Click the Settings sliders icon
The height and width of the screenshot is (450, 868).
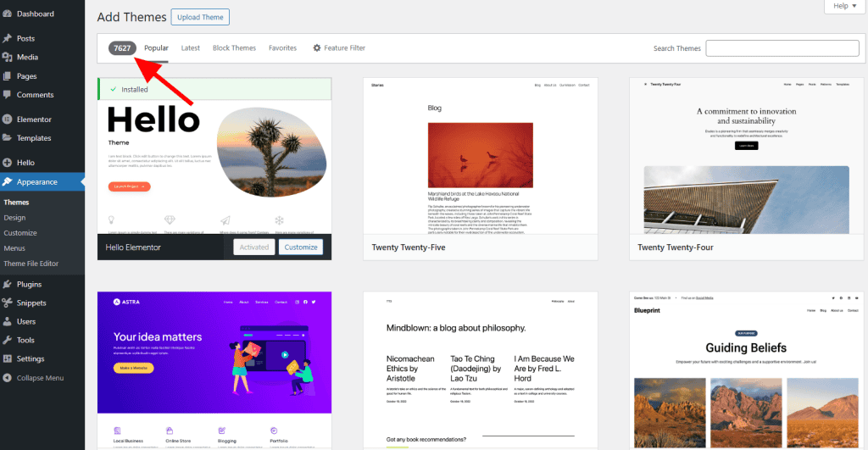[7, 358]
